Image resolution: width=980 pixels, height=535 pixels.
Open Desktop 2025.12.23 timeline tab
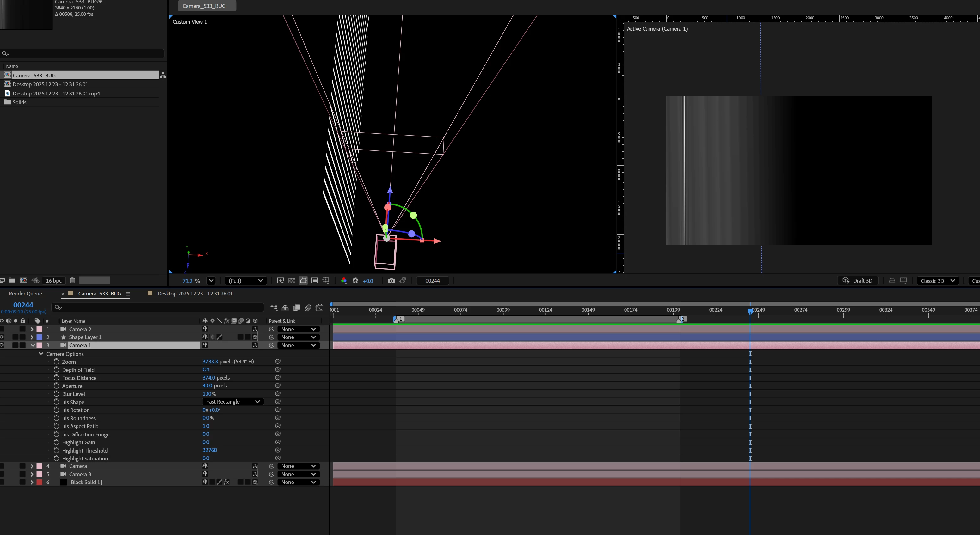(195, 294)
